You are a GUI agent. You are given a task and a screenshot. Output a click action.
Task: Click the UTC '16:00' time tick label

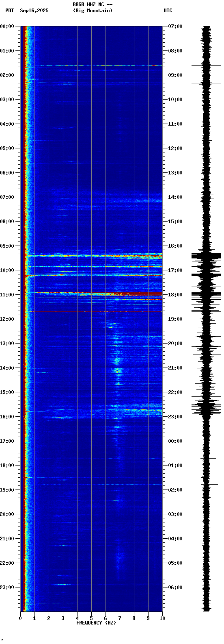coord(175,246)
